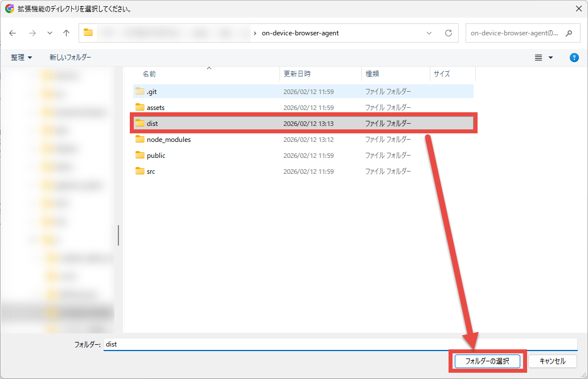Click the フォルダーの選択 button
588x379 pixels.
(x=487, y=361)
